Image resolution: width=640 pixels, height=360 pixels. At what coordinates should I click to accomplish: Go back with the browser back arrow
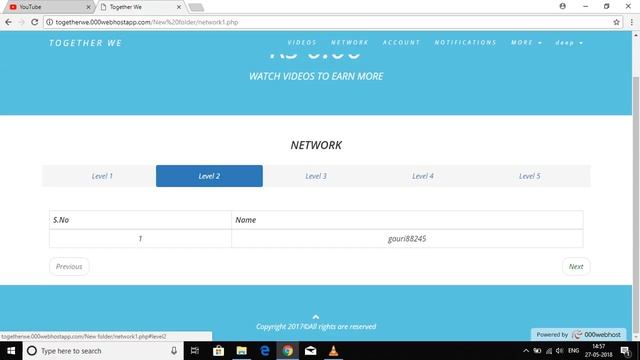pos(8,22)
